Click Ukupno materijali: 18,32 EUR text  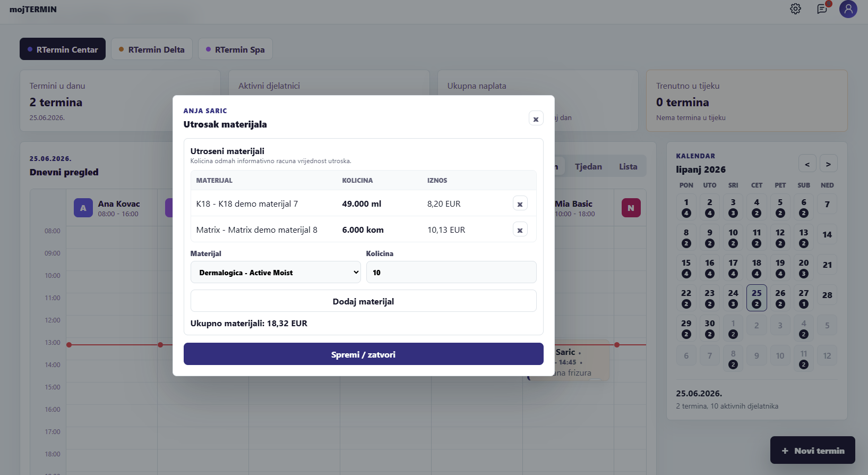pyautogui.click(x=249, y=323)
